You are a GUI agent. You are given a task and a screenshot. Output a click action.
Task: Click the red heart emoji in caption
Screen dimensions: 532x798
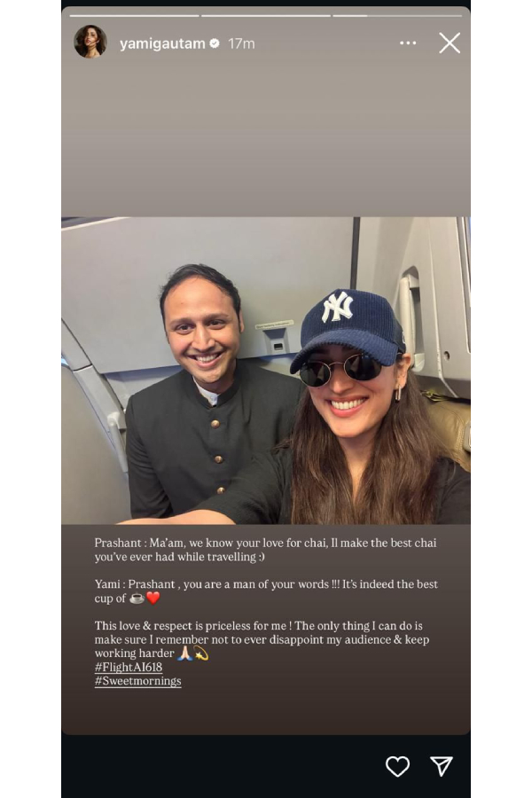[153, 598]
